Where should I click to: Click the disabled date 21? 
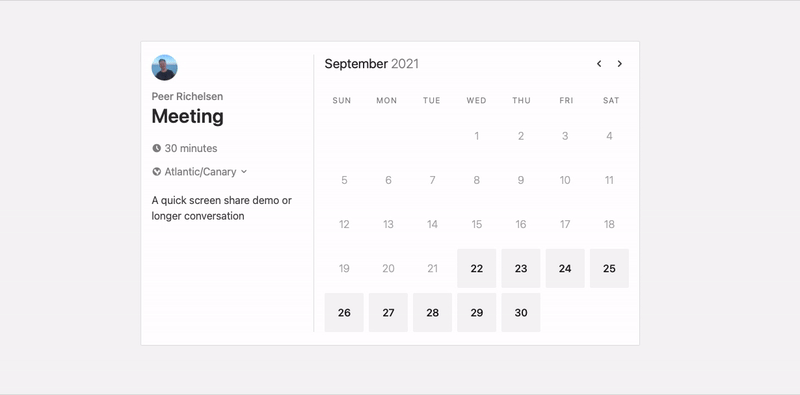coord(432,268)
